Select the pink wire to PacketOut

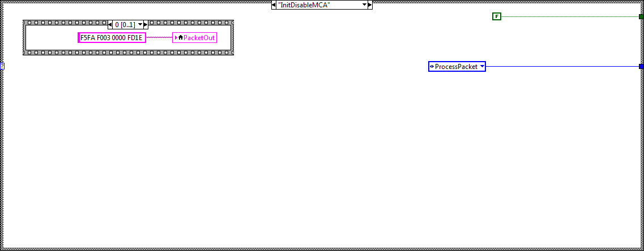(159, 38)
